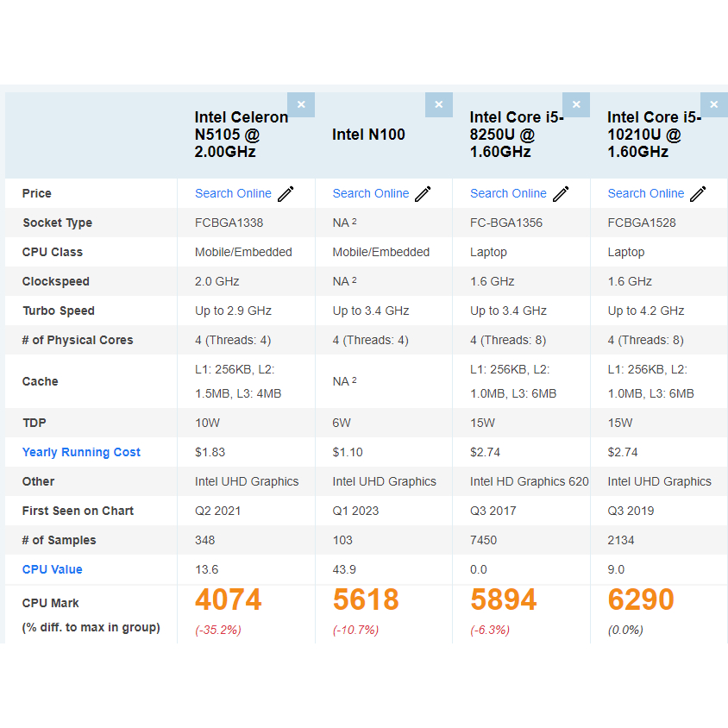Click samples count 103
The width and height of the screenshot is (728, 728).
click(x=342, y=540)
